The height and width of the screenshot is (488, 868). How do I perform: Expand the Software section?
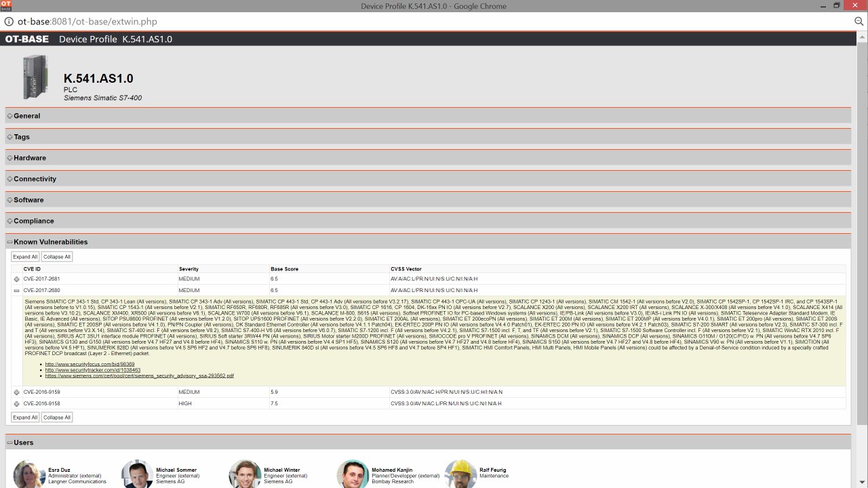[10, 200]
